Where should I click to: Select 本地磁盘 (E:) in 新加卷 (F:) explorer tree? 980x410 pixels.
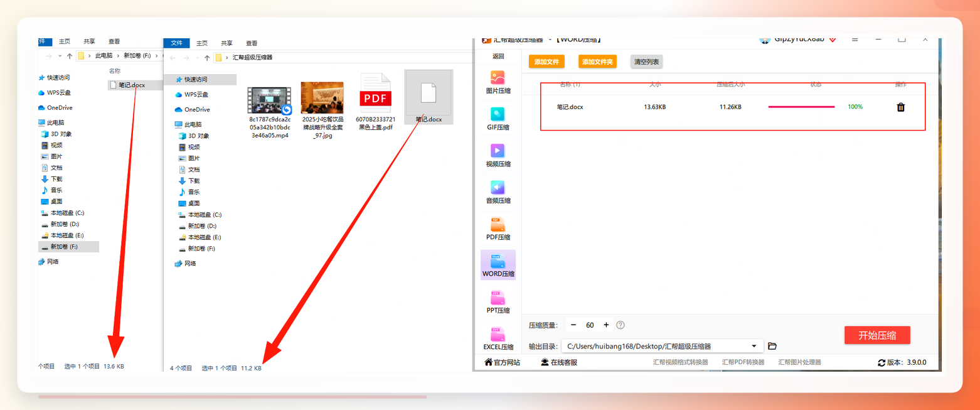[x=62, y=235]
